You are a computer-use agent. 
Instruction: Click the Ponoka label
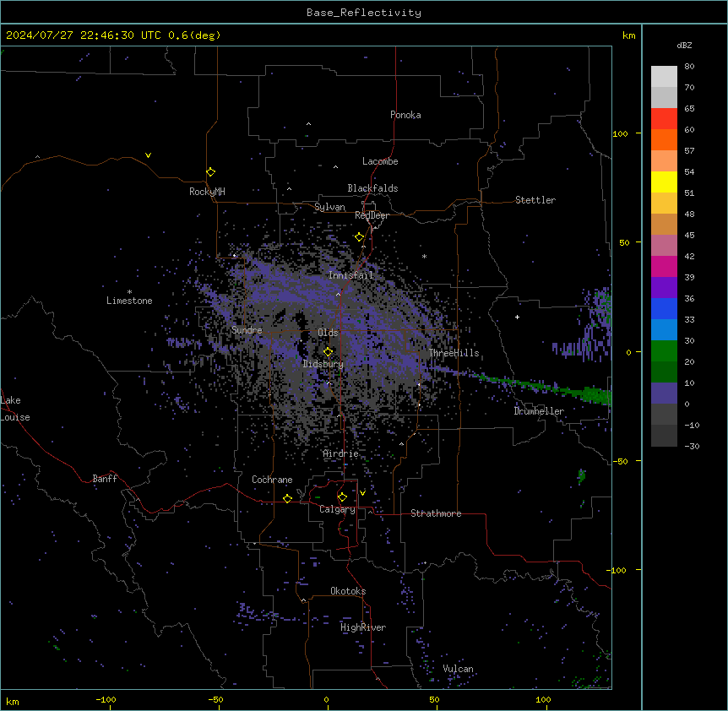point(405,115)
